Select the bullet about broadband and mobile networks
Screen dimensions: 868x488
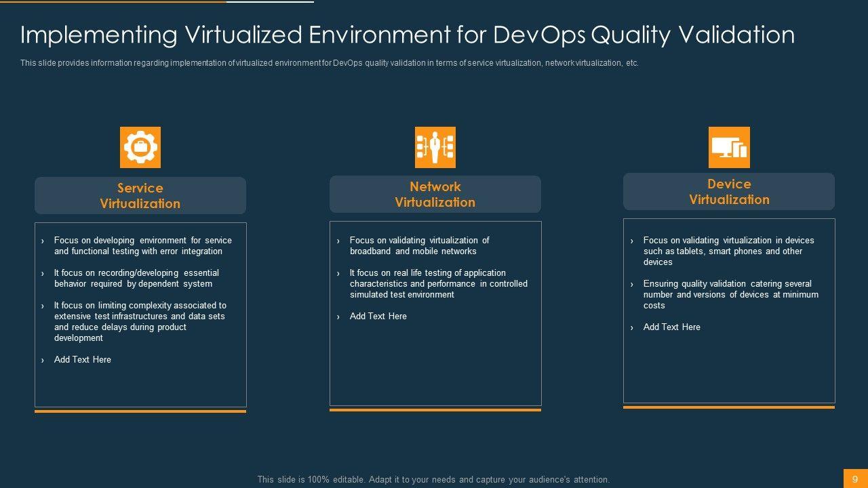[419, 246]
